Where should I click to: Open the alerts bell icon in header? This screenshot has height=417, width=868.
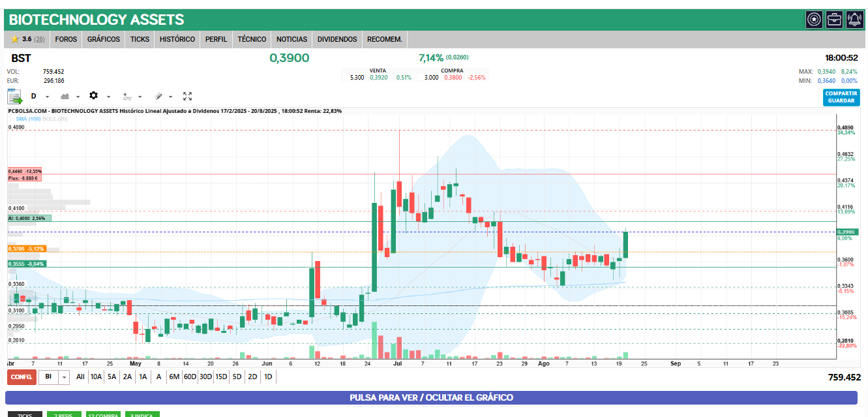tap(854, 20)
